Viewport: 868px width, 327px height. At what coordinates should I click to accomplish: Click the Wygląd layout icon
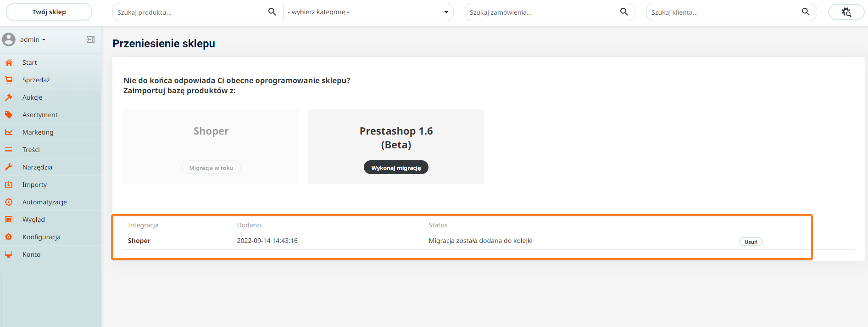[x=9, y=220]
